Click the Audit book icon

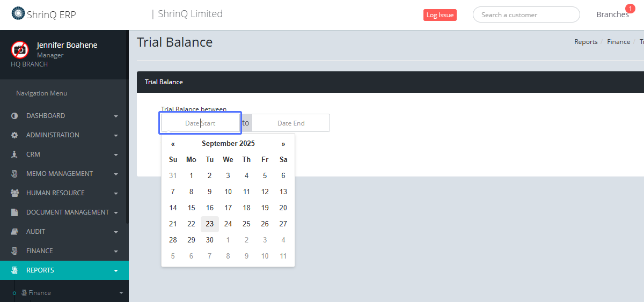14,232
